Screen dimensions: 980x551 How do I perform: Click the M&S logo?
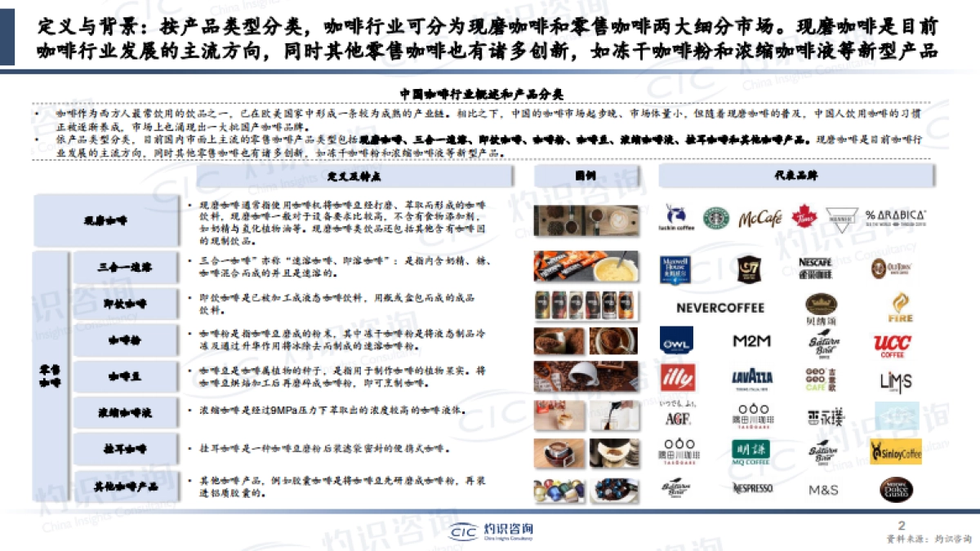[825, 487]
